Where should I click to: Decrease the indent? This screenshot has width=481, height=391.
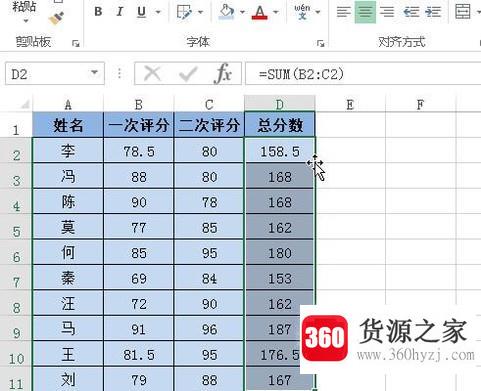[411, 12]
